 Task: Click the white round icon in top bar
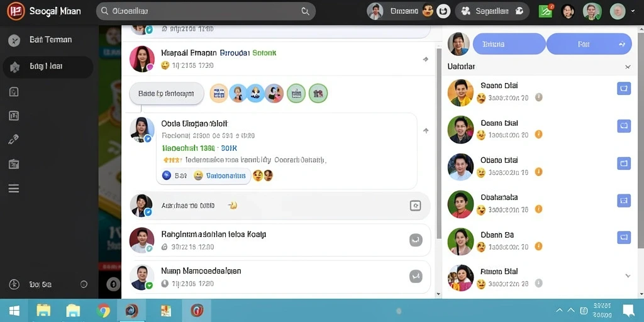[443, 11]
